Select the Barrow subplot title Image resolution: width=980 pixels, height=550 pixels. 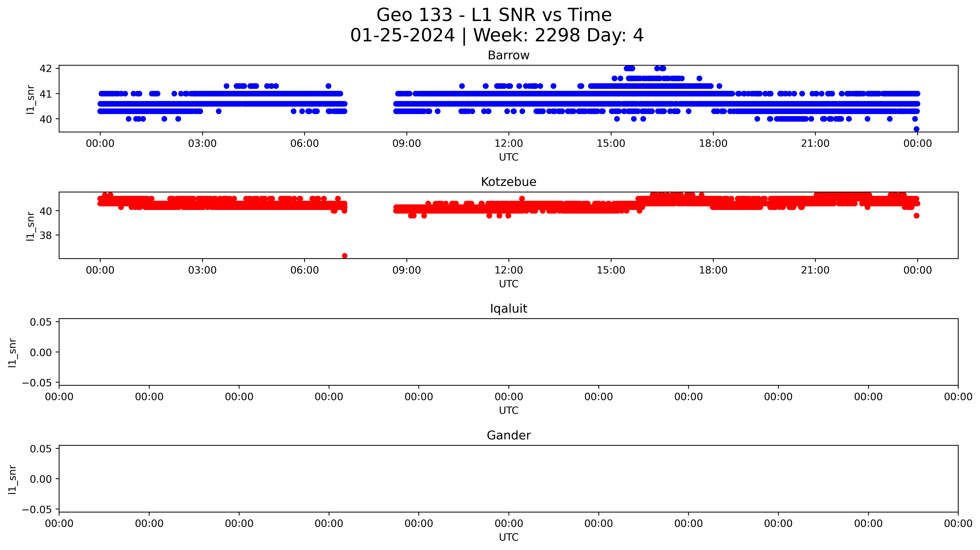509,55
